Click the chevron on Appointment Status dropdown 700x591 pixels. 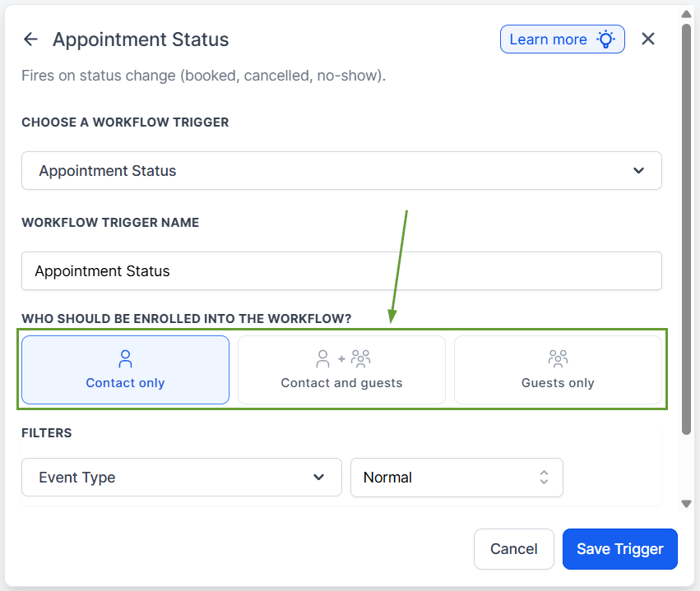tap(638, 171)
